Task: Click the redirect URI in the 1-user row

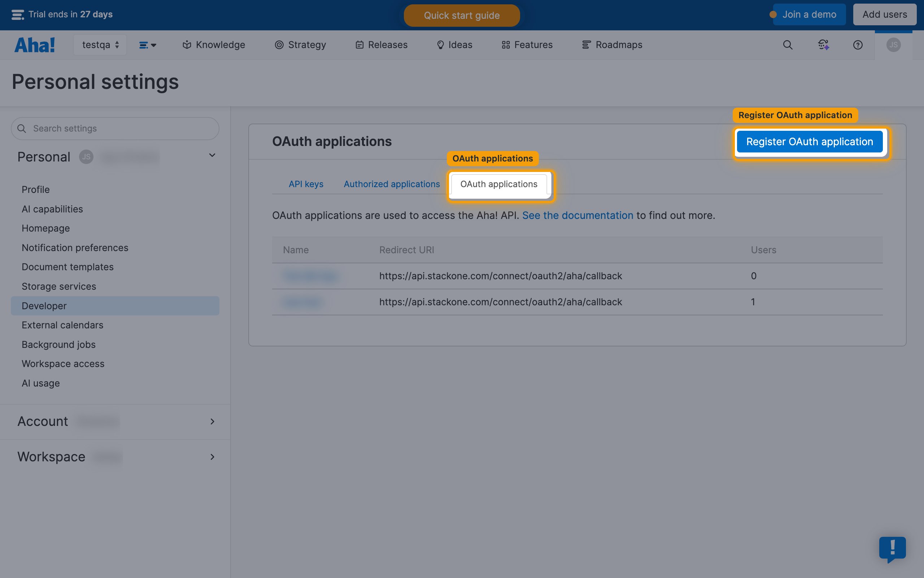Action: pyautogui.click(x=501, y=302)
